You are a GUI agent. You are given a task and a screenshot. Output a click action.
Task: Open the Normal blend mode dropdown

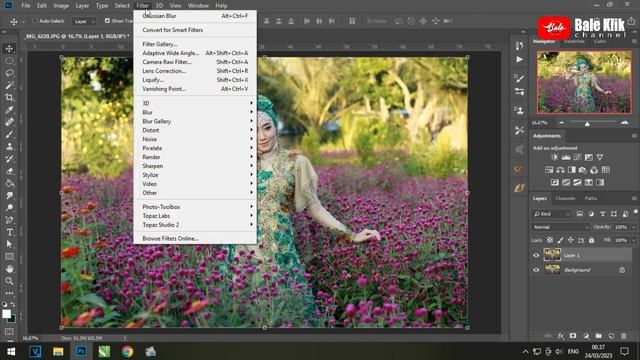(560, 227)
